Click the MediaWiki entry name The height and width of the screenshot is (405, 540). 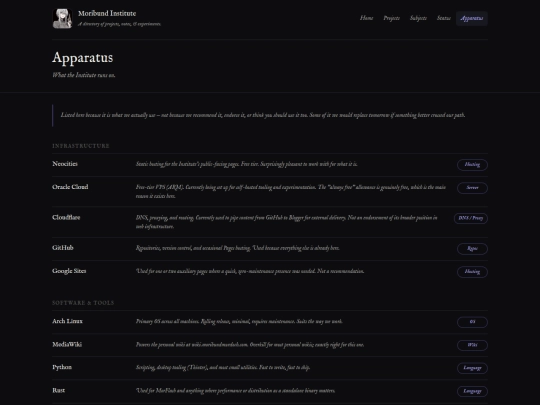pyautogui.click(x=67, y=344)
